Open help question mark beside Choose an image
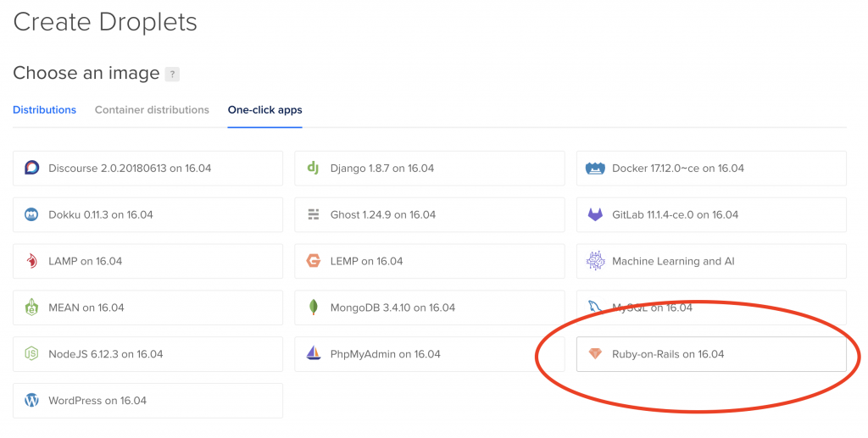 (x=172, y=74)
